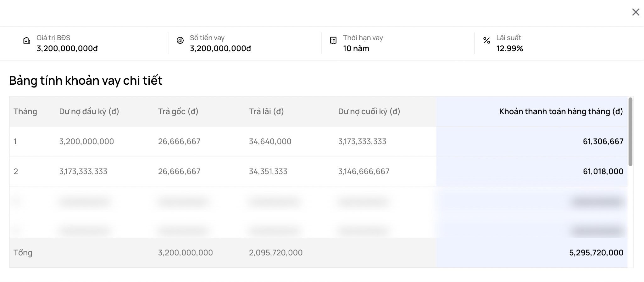Click the 12.99% interest rate value

click(510, 48)
